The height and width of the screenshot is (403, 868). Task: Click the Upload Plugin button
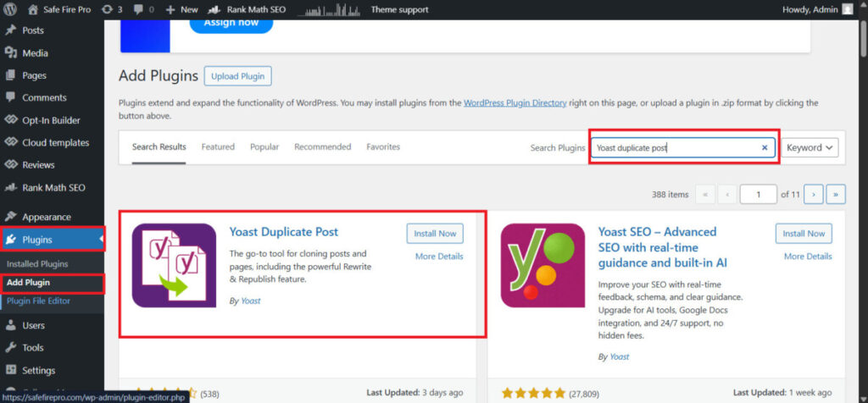click(x=238, y=76)
